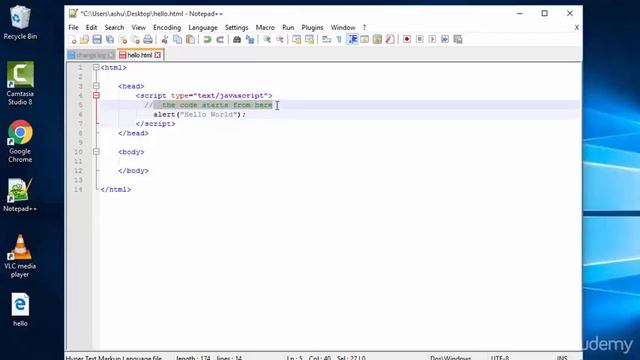Select the Recycle Bin desktop icon
The image size is (640, 360).
click(20, 22)
